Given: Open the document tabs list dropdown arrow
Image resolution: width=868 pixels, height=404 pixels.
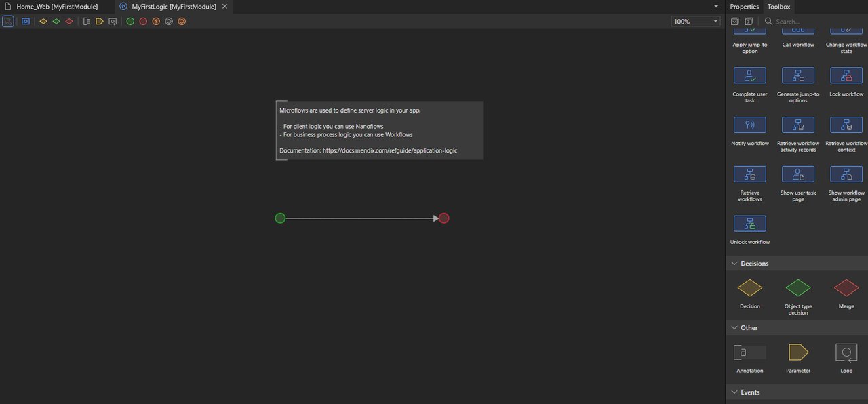Looking at the screenshot, I should pos(717,6).
